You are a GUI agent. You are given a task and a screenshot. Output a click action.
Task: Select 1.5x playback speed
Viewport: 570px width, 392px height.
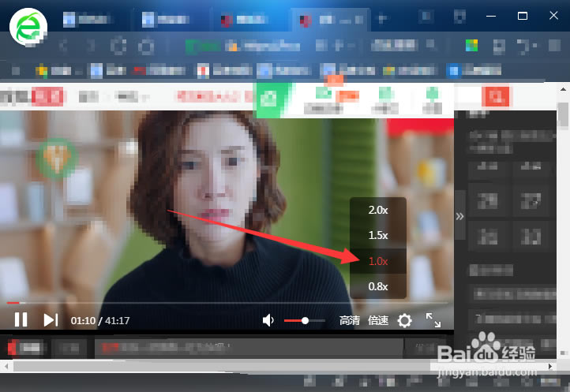[378, 235]
